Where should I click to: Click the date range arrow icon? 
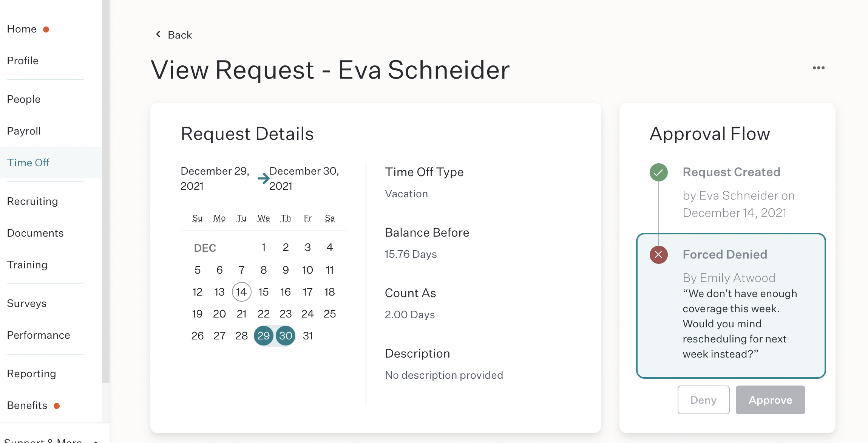tap(263, 178)
